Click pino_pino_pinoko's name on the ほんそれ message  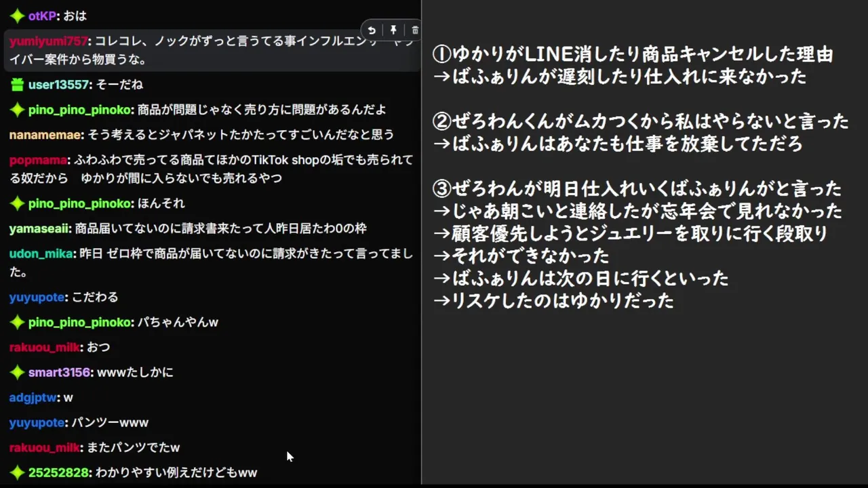tap(79, 203)
